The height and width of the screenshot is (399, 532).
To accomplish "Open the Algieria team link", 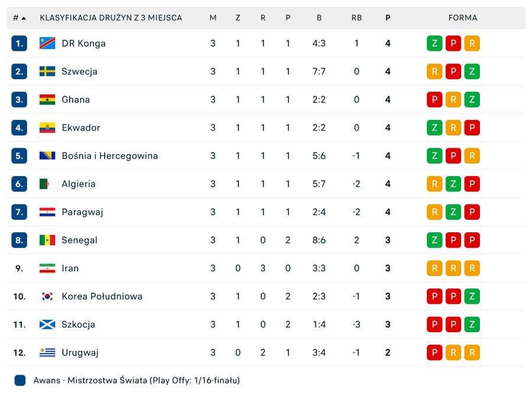I will pyautogui.click(x=79, y=184).
